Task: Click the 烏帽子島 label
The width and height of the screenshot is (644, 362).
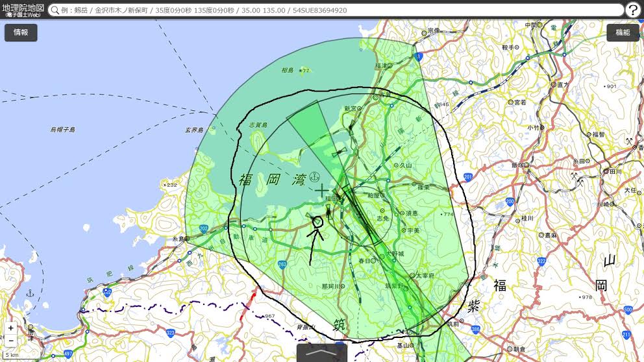Action: pos(62,129)
